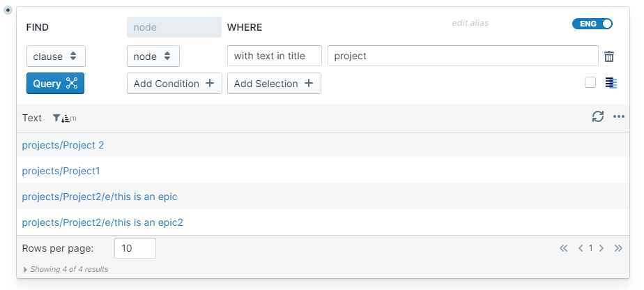Viewport: 644px width, 290px height.
Task: Click the Rows per page input field
Action: [x=135, y=248]
